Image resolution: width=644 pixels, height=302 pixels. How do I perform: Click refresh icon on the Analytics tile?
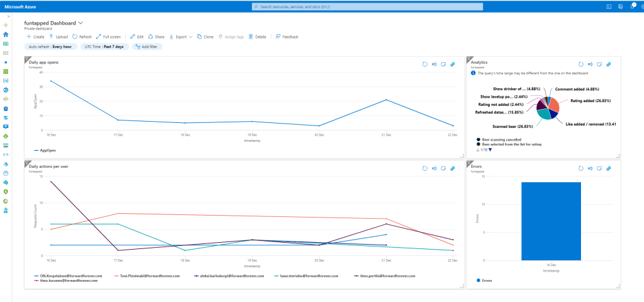pos(580,64)
